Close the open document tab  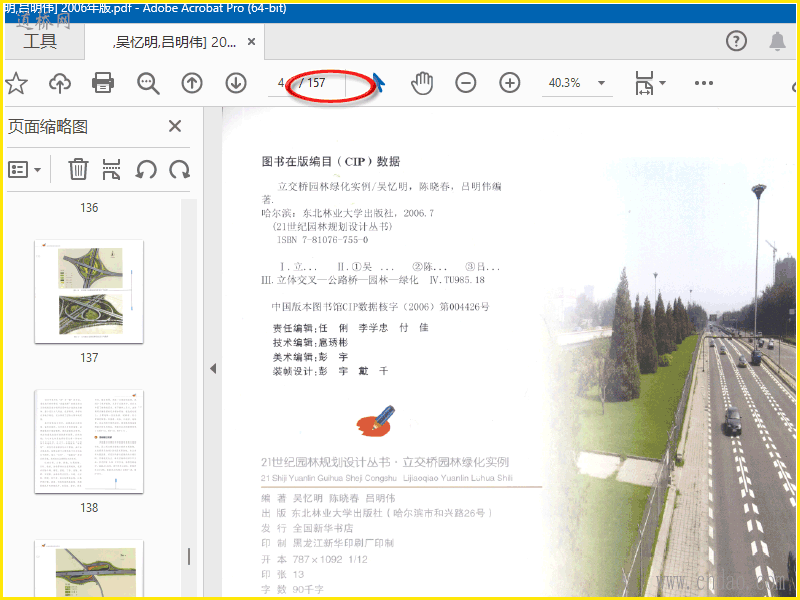(251, 42)
